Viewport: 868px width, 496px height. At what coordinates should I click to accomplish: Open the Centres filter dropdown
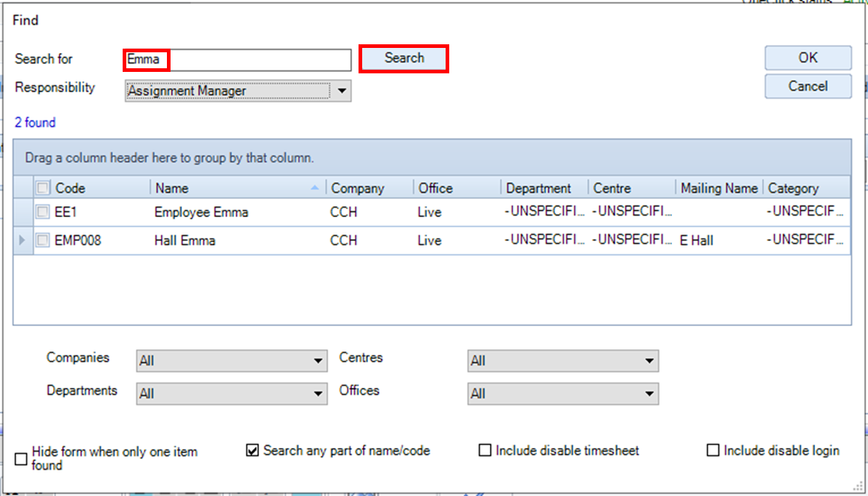[563, 361]
